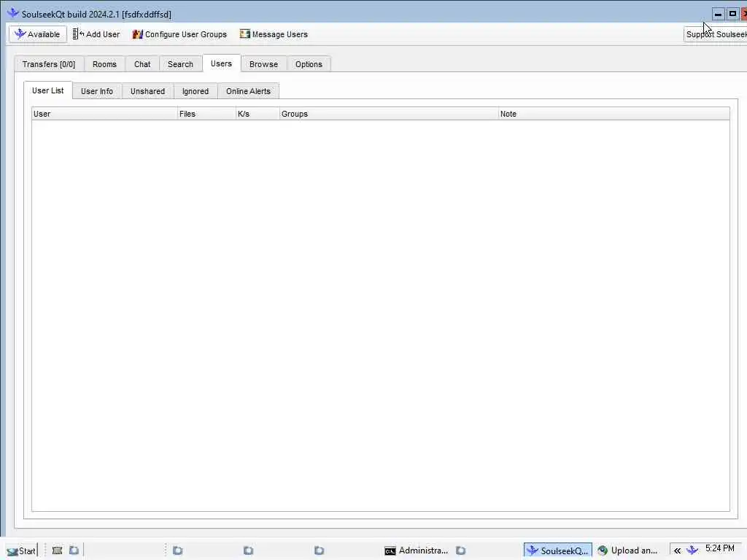This screenshot has height=560, width=747.
Task: Go to the Chat tab
Action: click(x=142, y=64)
